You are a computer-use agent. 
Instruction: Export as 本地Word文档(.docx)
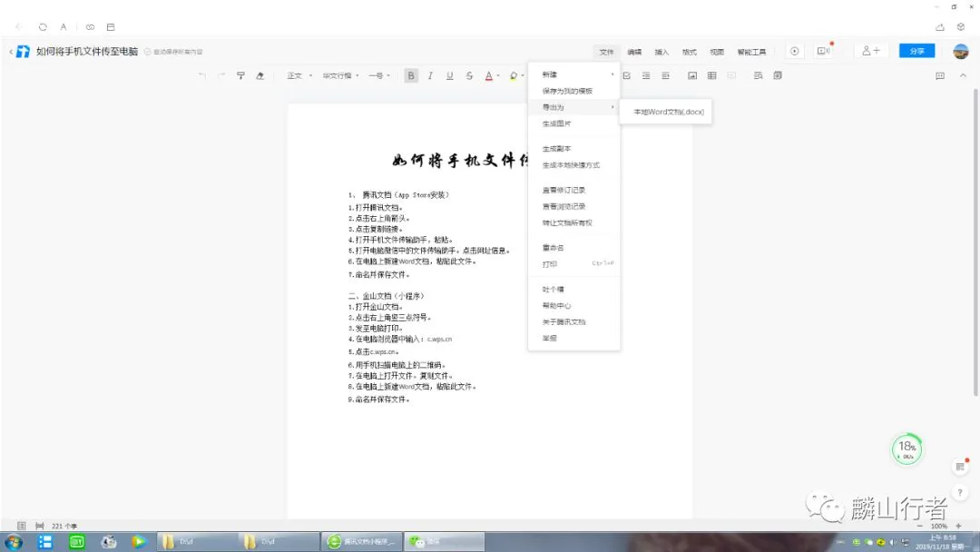coord(666,112)
